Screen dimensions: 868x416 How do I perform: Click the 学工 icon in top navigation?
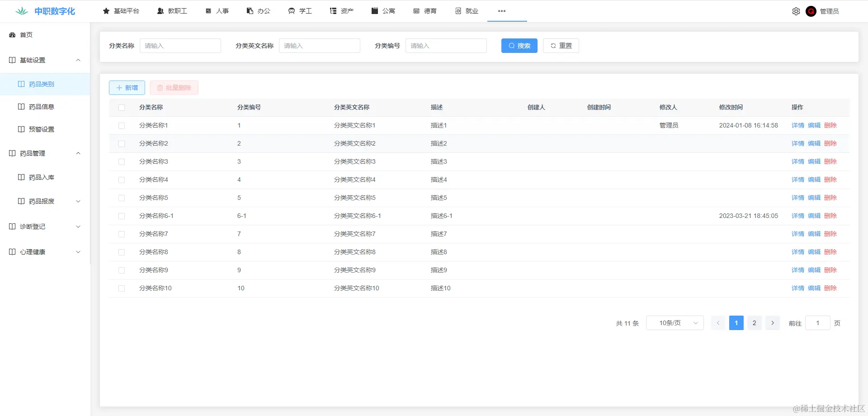(x=292, y=11)
